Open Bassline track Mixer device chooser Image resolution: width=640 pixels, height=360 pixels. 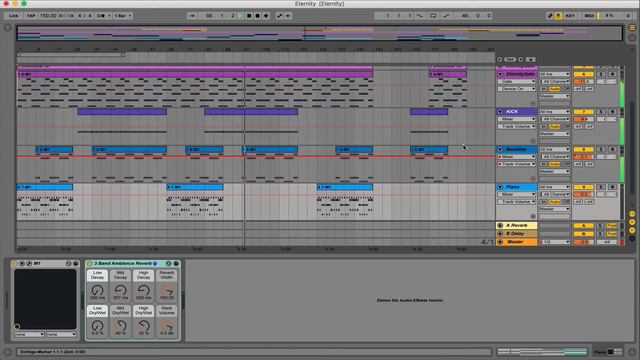pyautogui.click(x=517, y=157)
